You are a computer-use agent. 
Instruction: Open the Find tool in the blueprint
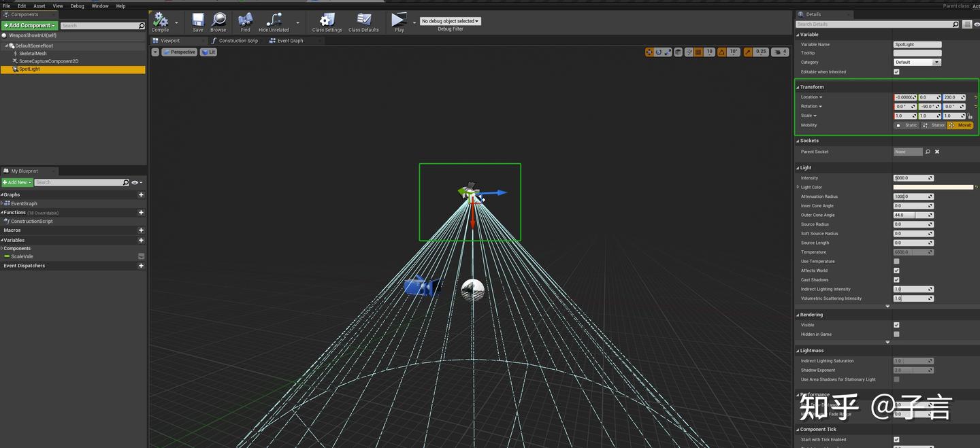[244, 22]
